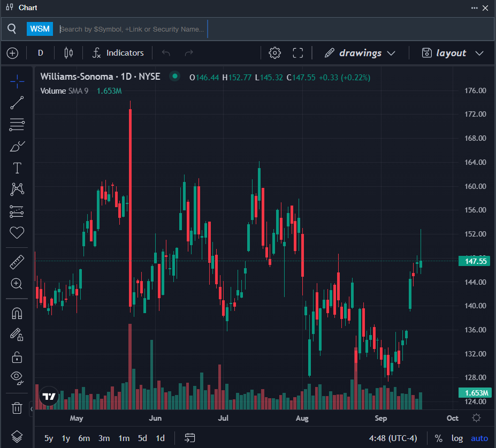496x448 pixels.
Task: Collapse the drawing toolbar side arrow
Action: point(32,409)
